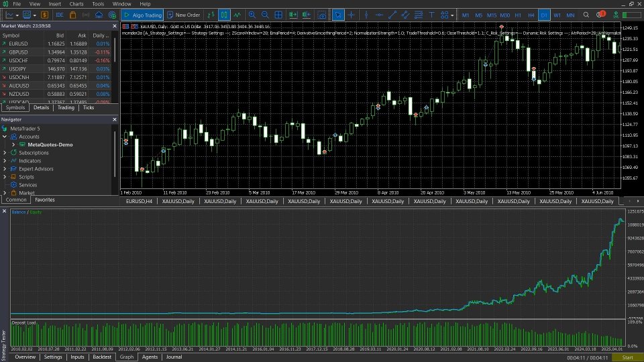Switch timeframe to W1
644x362 pixels.
pyautogui.click(x=557, y=15)
